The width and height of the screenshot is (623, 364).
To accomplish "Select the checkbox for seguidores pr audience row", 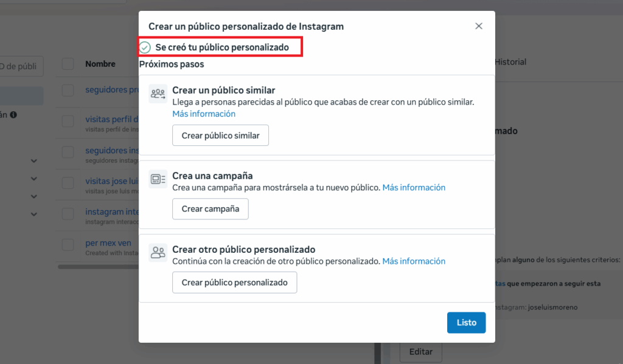I will click(x=68, y=91).
